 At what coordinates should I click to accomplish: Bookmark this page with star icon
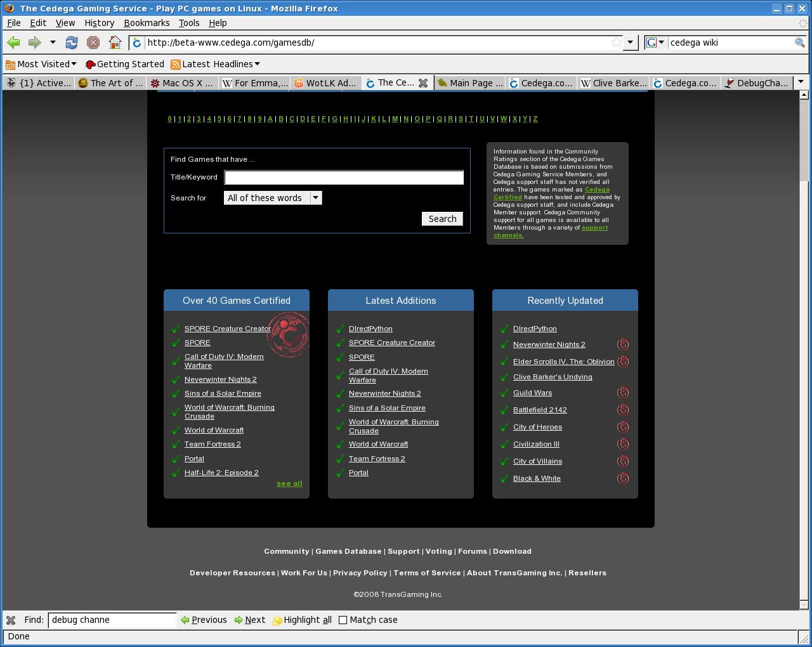click(x=616, y=42)
